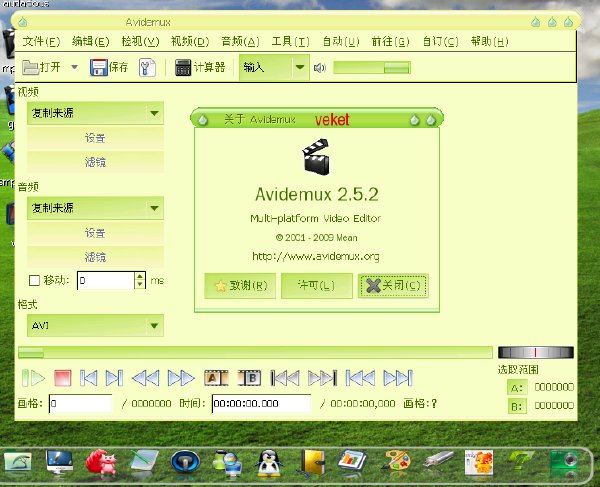
Task: Open the 音频(A) menu
Action: (x=240, y=41)
